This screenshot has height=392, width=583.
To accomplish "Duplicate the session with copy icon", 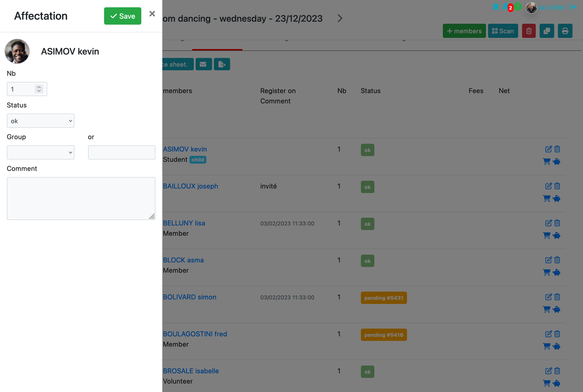I will [547, 31].
